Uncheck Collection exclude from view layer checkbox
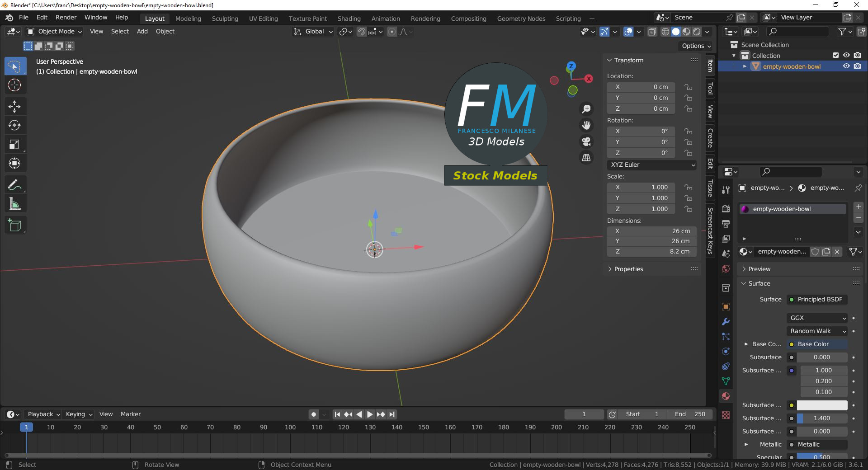 click(836, 56)
